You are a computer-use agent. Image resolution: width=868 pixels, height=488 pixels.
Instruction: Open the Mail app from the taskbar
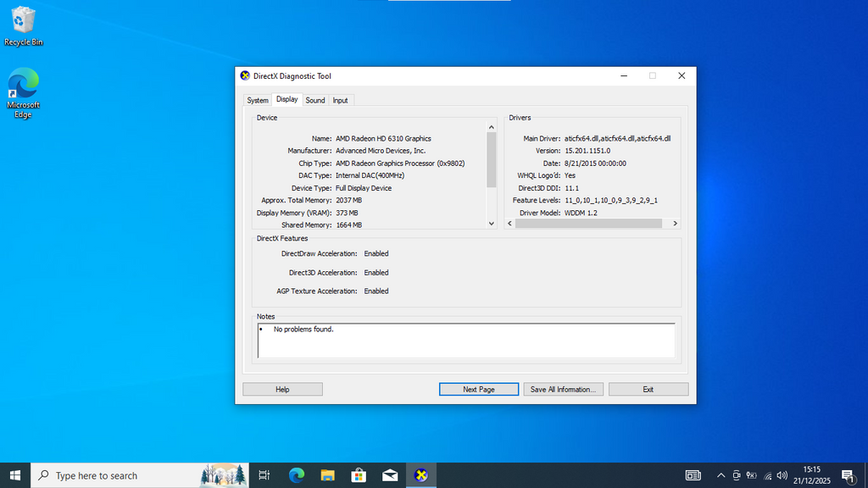(x=390, y=475)
